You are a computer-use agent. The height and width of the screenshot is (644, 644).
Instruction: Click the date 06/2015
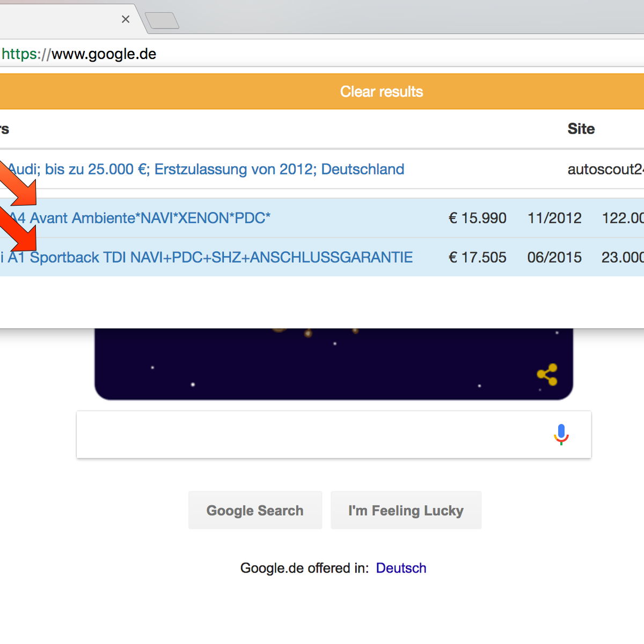click(x=554, y=258)
